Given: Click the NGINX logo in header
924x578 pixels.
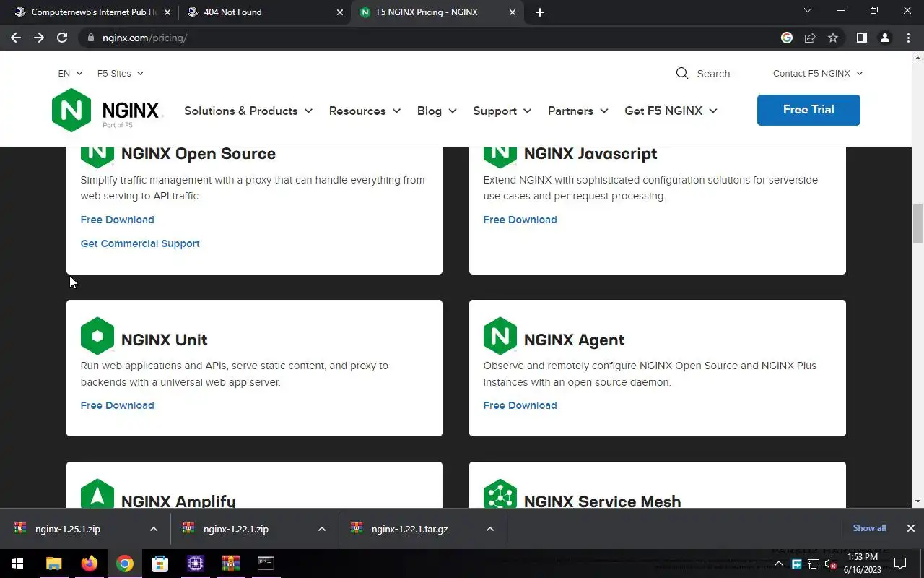Looking at the screenshot, I should [108, 111].
